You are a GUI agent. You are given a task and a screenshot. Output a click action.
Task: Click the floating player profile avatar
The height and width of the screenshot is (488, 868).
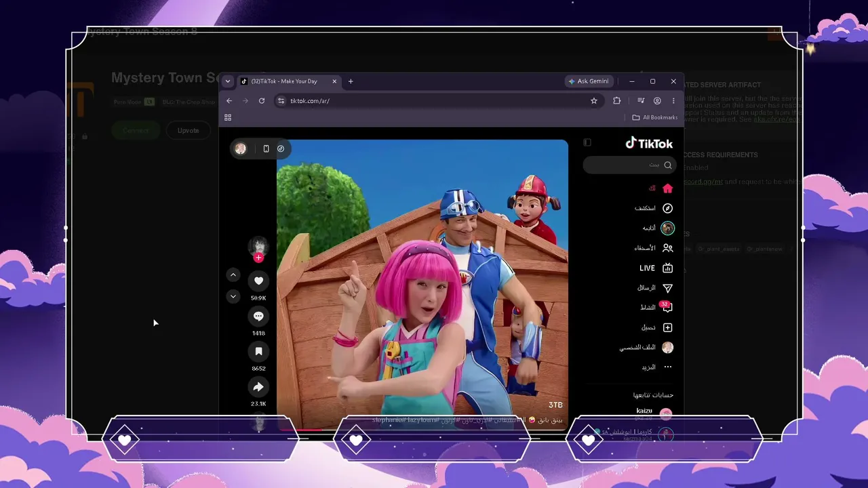point(241,148)
